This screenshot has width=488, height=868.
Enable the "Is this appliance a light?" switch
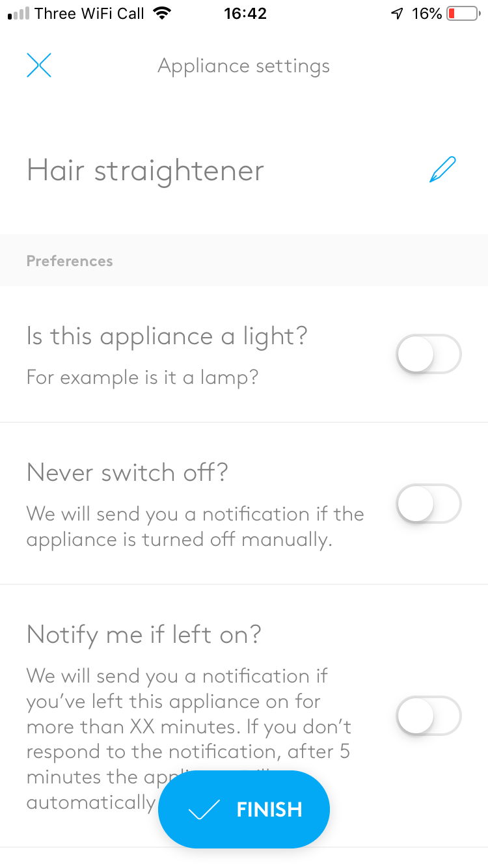429,355
